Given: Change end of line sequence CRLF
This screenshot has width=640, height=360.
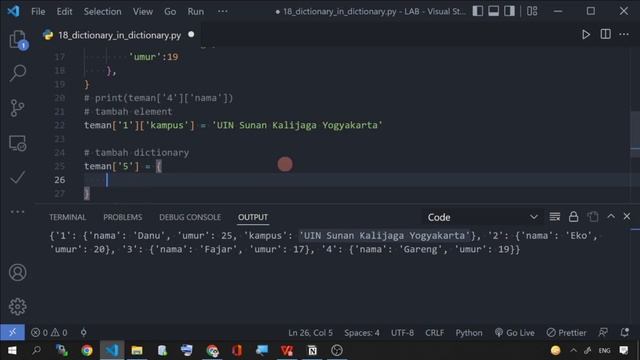Looking at the screenshot, I should coord(434,333).
